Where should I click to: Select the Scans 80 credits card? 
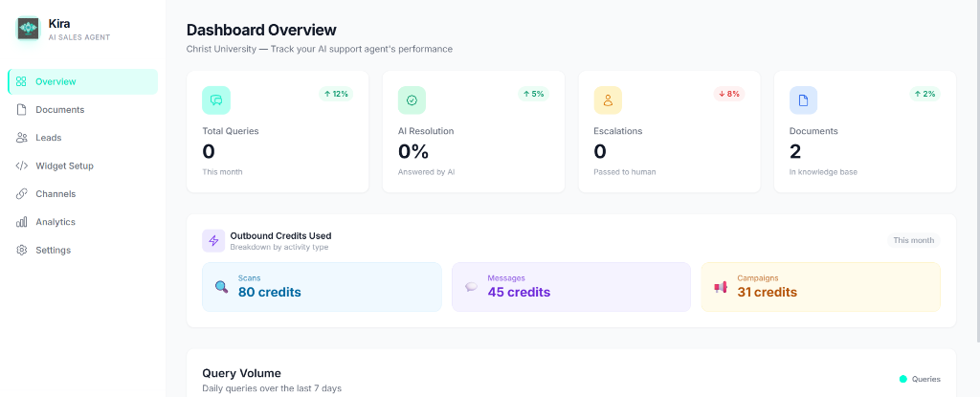pos(322,287)
